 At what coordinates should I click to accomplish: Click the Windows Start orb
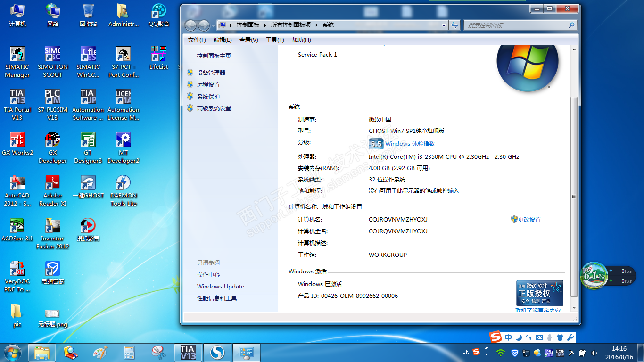(x=13, y=352)
